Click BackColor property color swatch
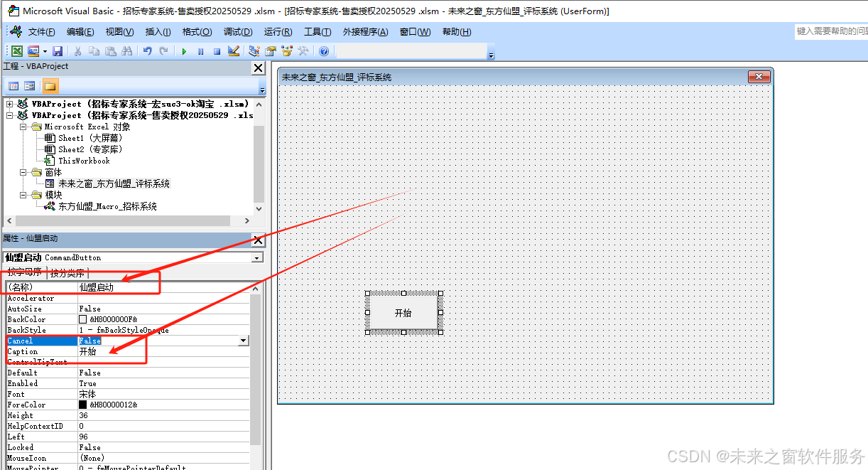Screen dimensions: 868x470 point(83,319)
